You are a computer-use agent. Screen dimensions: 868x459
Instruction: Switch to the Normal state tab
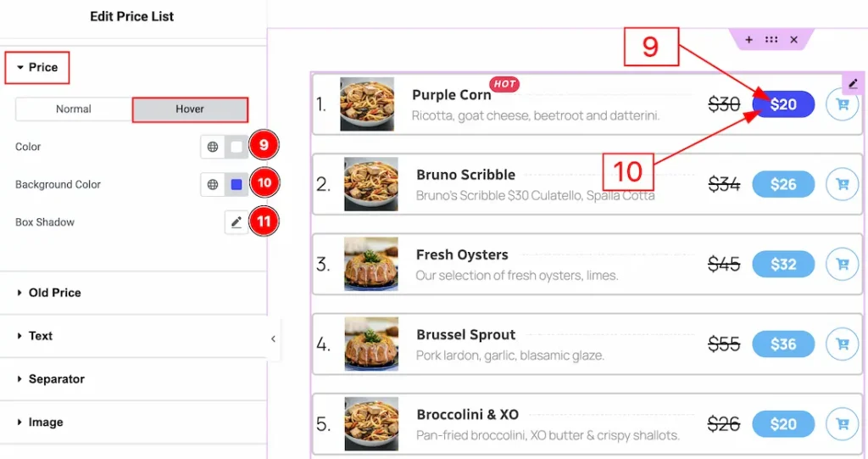click(x=74, y=109)
